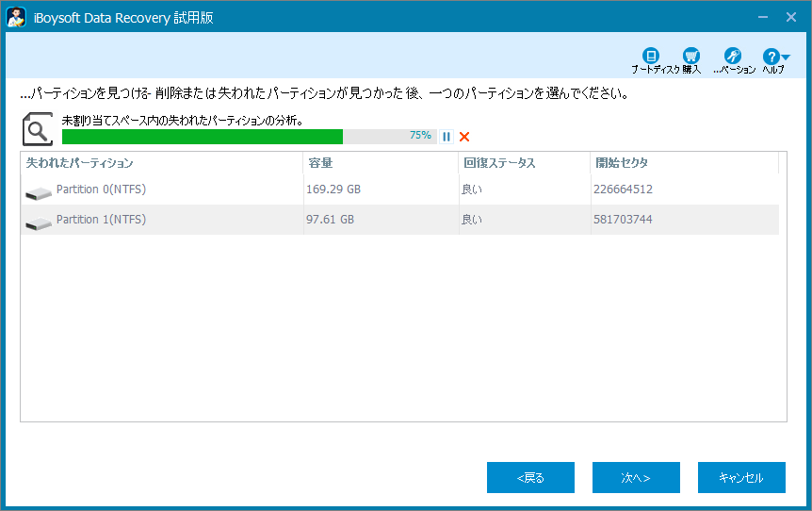Select Partition 0(NTFS) row
The height and width of the screenshot is (511, 812).
pyautogui.click(x=399, y=190)
